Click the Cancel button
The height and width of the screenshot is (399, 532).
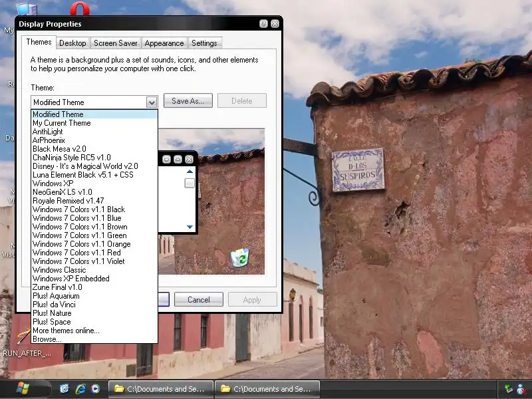click(x=199, y=300)
